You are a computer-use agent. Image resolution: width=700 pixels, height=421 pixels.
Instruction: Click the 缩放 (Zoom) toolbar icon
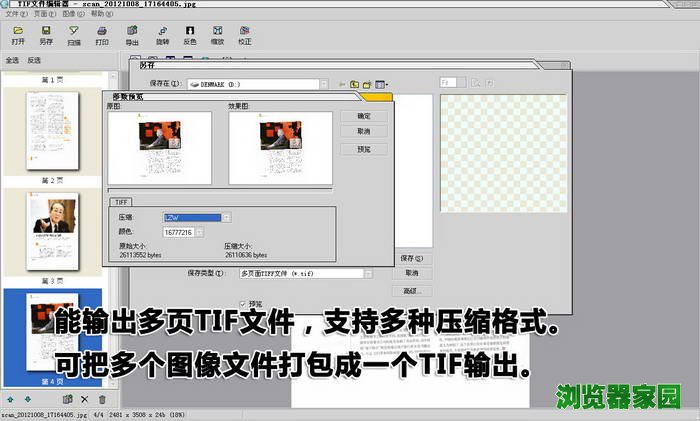pyautogui.click(x=217, y=36)
